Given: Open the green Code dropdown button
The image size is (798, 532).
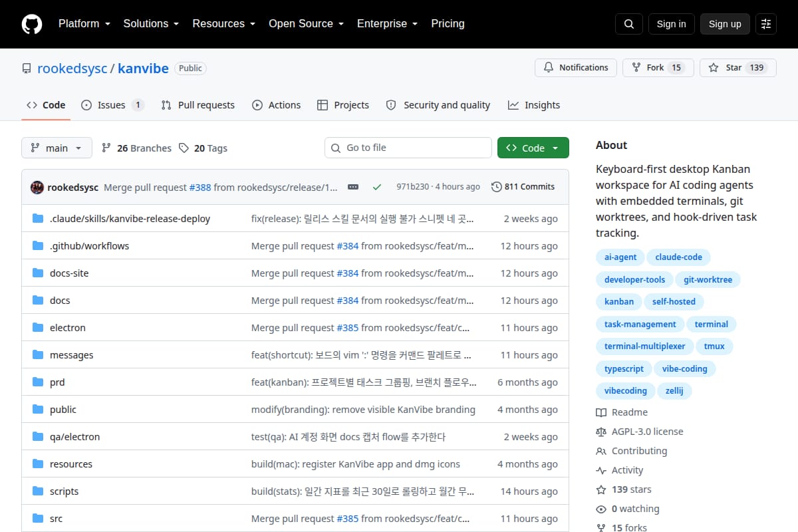Looking at the screenshot, I should [533, 148].
